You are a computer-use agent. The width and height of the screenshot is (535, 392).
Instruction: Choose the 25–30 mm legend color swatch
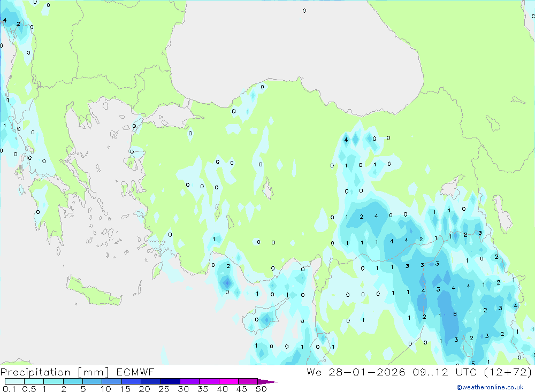click(x=170, y=381)
